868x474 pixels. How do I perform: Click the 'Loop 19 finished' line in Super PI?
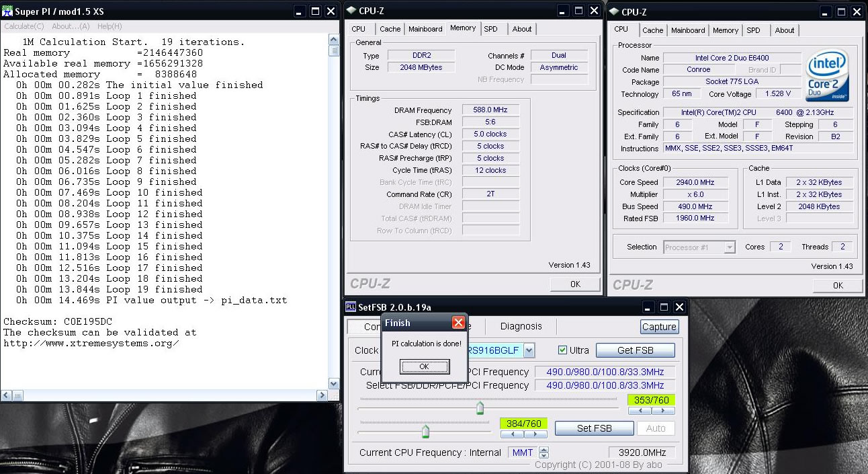pyautogui.click(x=109, y=289)
